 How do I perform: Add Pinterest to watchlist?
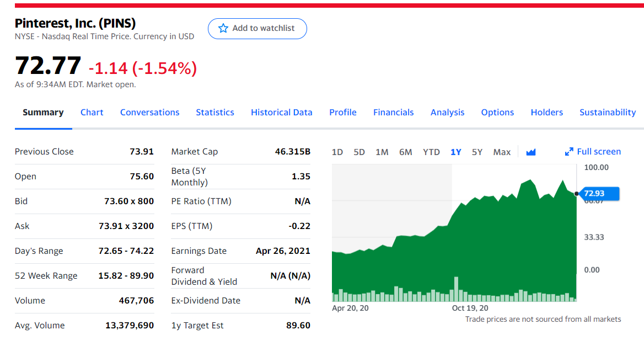coord(257,28)
